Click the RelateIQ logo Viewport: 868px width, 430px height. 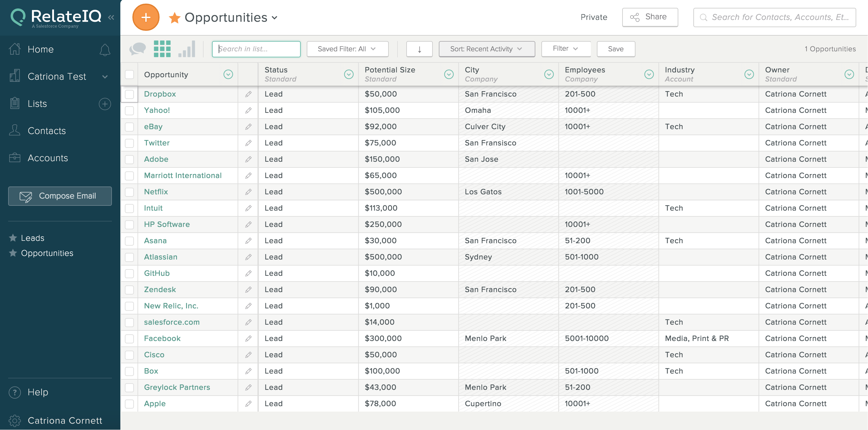(x=56, y=18)
